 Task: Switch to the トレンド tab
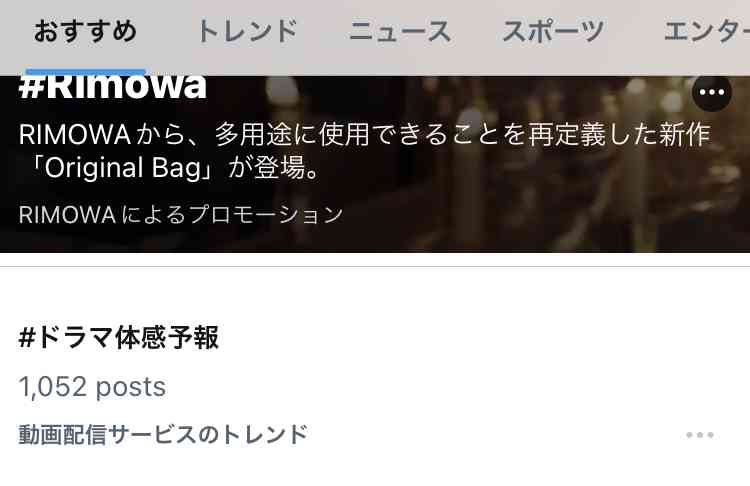247,31
